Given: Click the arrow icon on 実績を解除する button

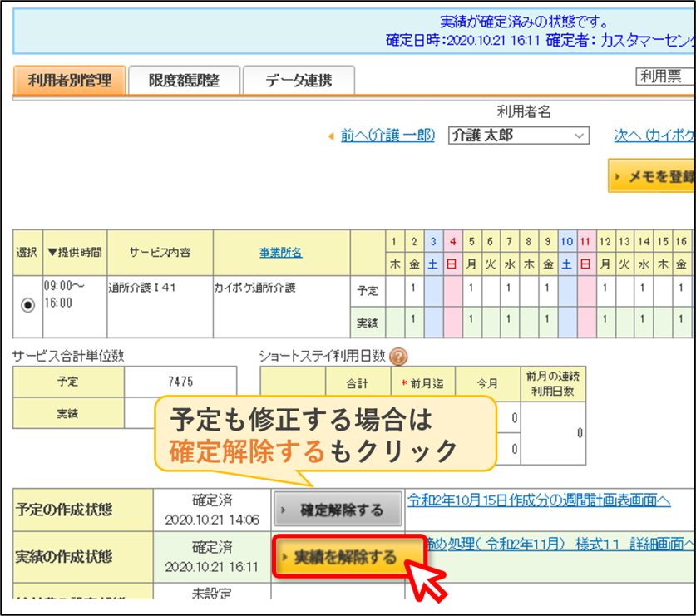Looking at the screenshot, I should point(284,556).
